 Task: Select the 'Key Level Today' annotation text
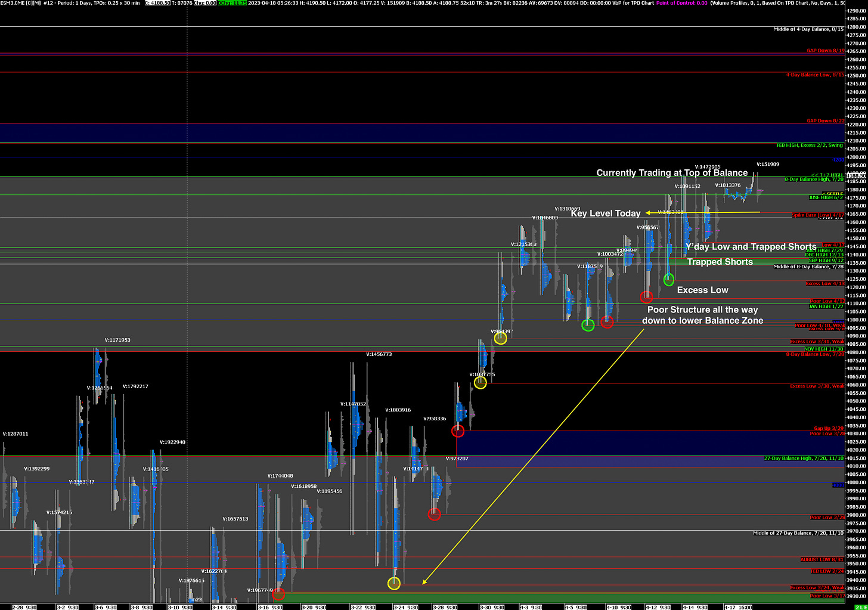[606, 213]
